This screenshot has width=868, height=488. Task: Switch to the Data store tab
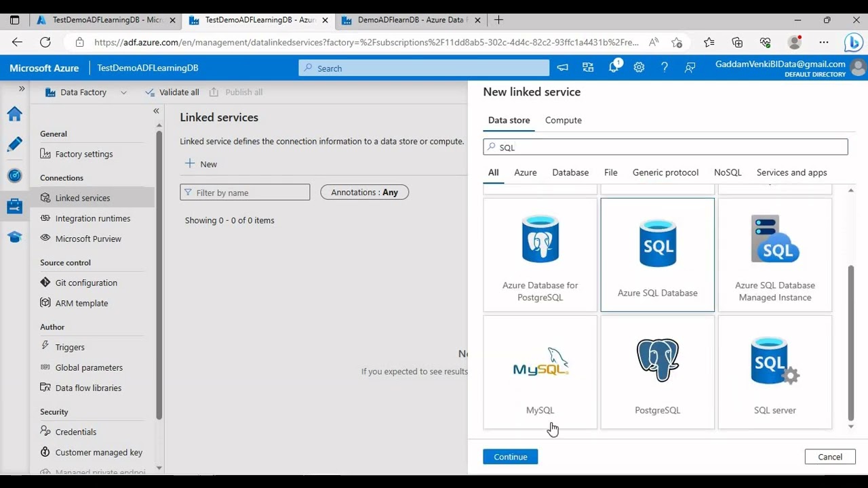tap(509, 120)
